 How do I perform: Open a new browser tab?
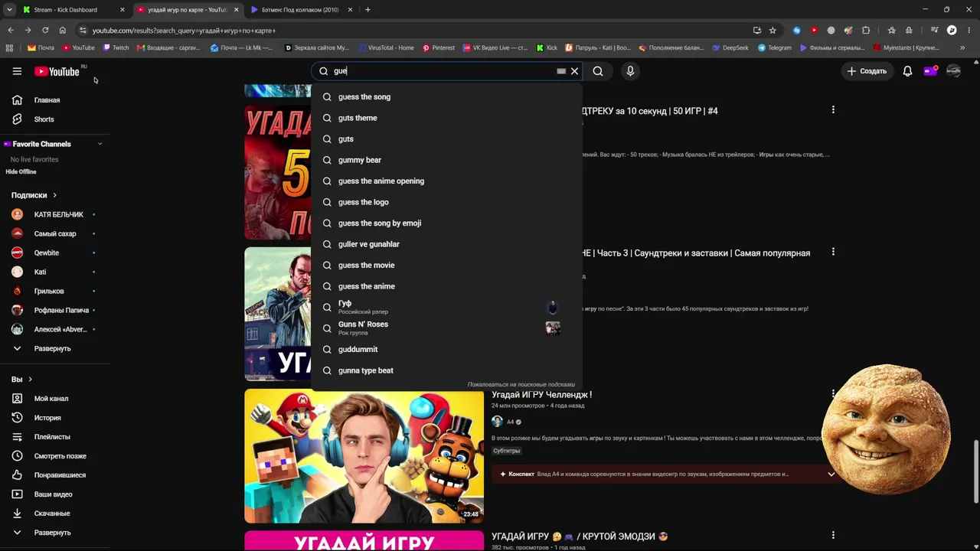[x=367, y=10]
